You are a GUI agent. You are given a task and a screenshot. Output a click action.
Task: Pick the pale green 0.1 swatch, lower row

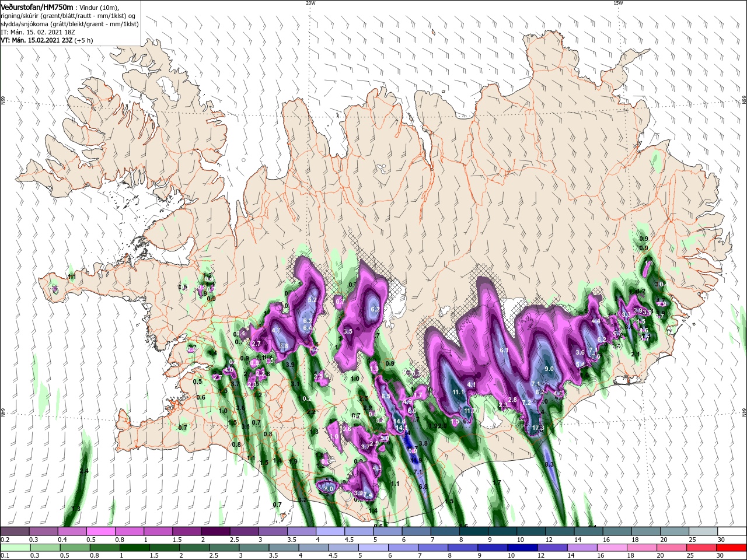(15, 548)
